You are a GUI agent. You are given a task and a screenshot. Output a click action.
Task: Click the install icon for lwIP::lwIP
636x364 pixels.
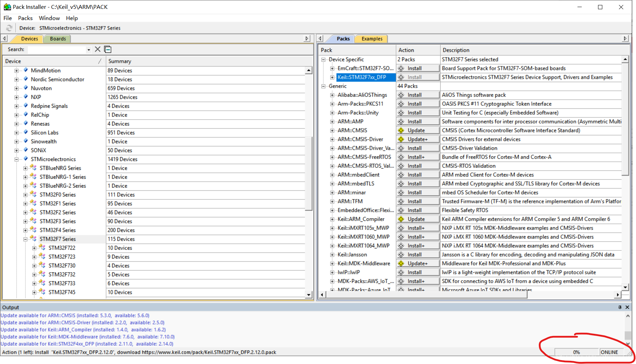[x=401, y=272]
